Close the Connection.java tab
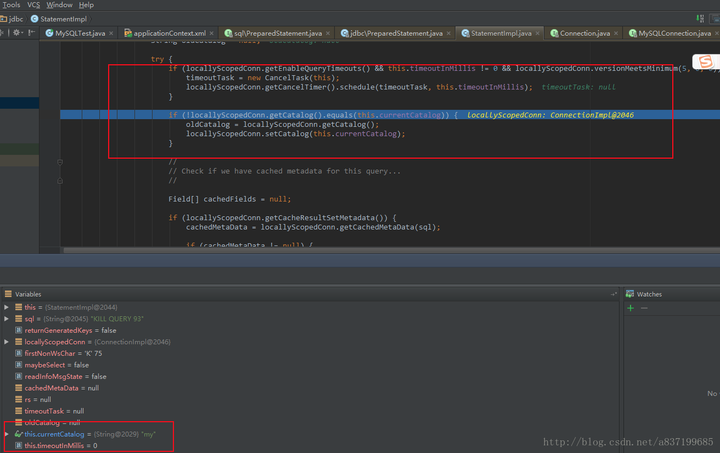This screenshot has height=453, width=720. pos(616,33)
